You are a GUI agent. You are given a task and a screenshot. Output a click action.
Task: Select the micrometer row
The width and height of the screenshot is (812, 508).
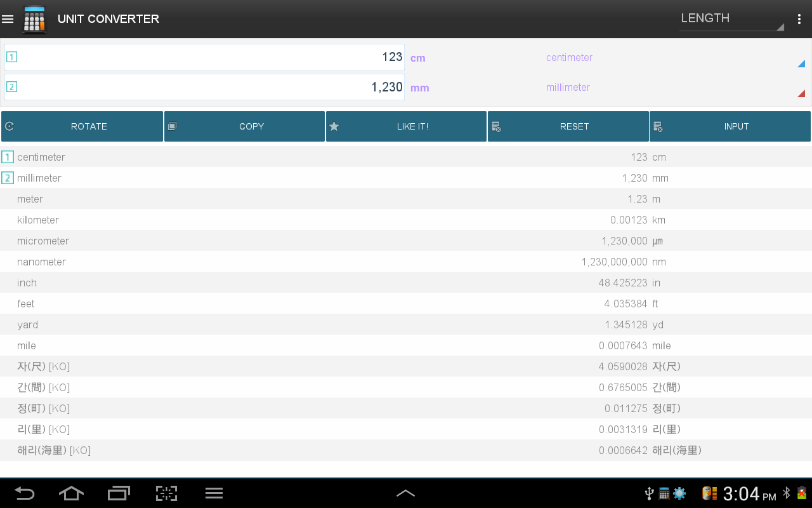pos(406,241)
